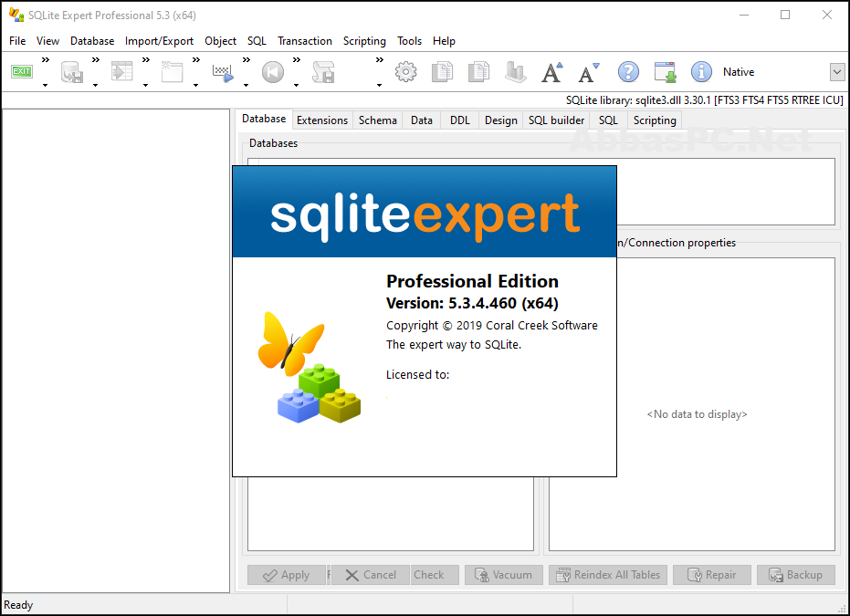Click the new blank table toolbar icon
Viewport: 850px width, 616px height.
[x=172, y=72]
